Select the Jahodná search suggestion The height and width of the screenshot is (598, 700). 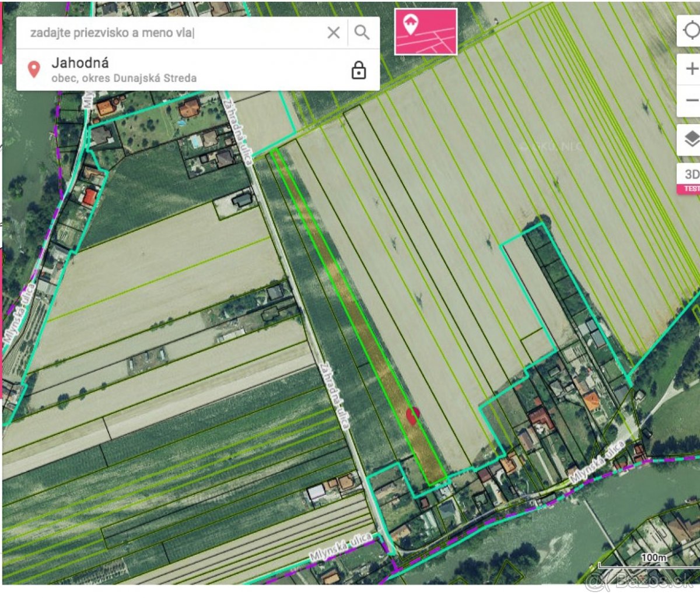80,62
